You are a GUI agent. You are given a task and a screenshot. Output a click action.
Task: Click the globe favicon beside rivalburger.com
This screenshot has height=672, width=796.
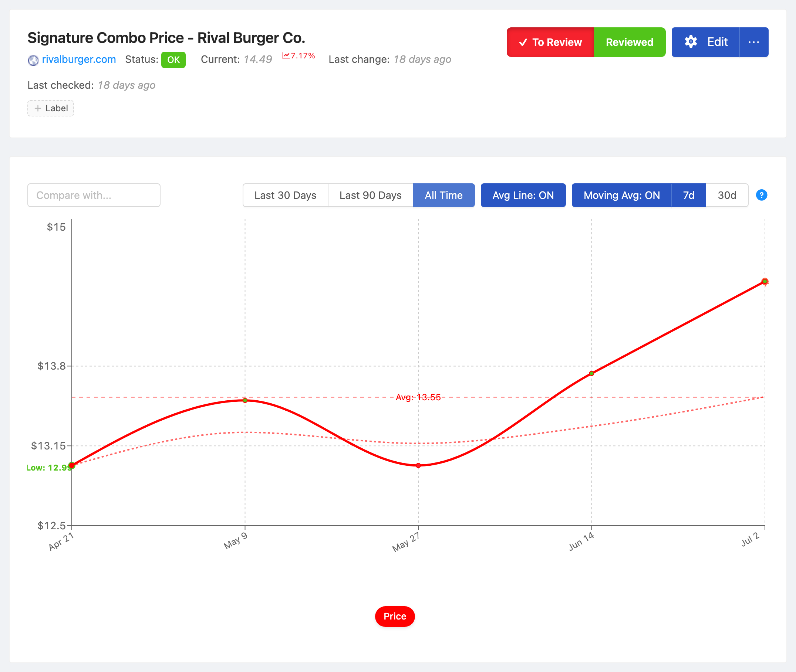[33, 60]
